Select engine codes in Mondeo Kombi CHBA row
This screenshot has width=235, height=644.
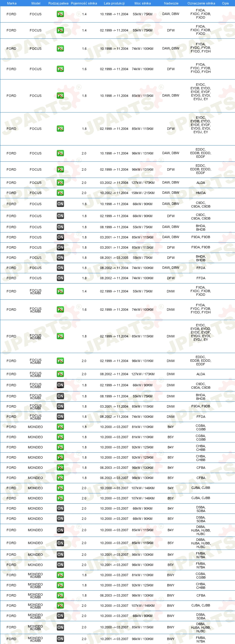click(x=201, y=586)
